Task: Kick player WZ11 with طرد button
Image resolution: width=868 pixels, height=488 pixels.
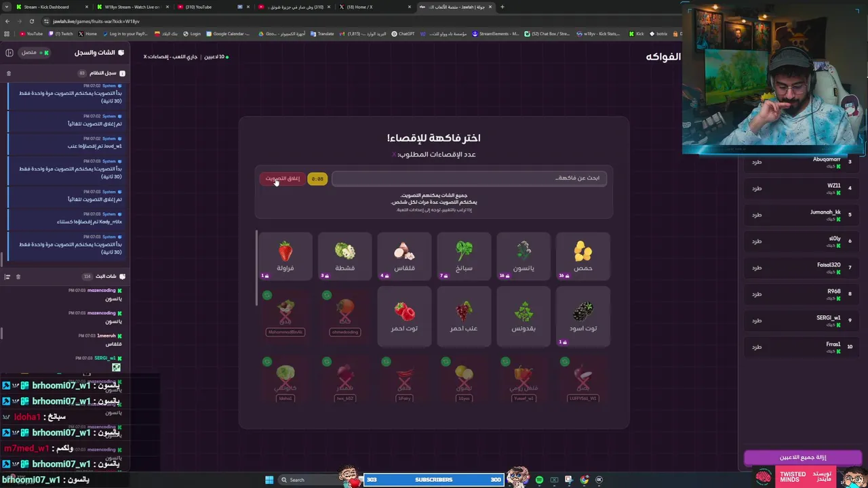Action: [757, 188]
